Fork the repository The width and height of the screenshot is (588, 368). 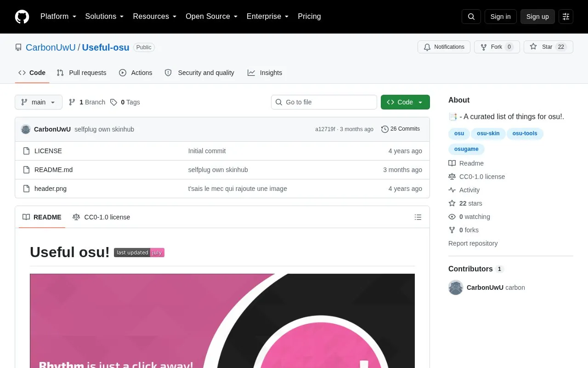pyautogui.click(x=497, y=47)
